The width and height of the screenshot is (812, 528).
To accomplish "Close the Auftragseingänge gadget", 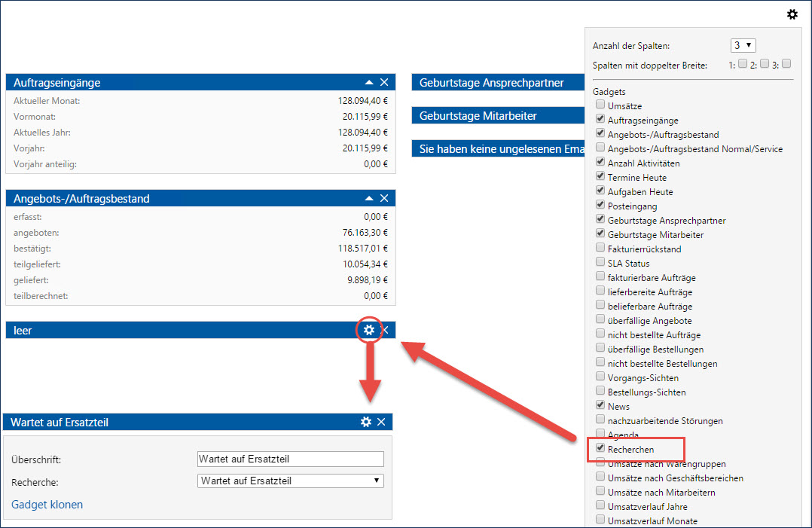I will coord(384,83).
